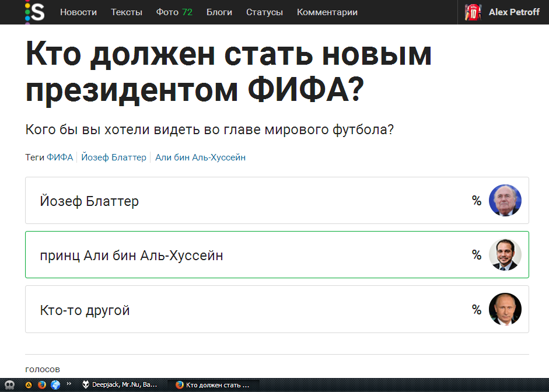549x392 pixels.
Task: Go to the Тексты section
Action: tap(127, 12)
